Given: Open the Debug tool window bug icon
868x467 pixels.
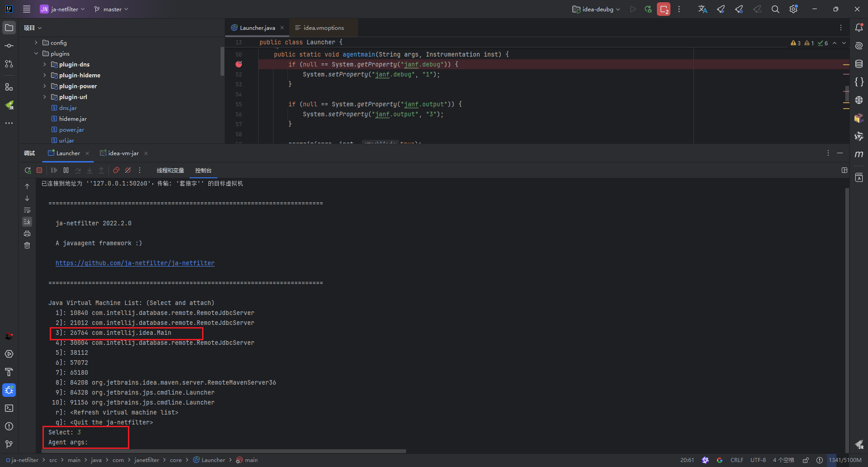Looking at the screenshot, I should tap(9, 390).
